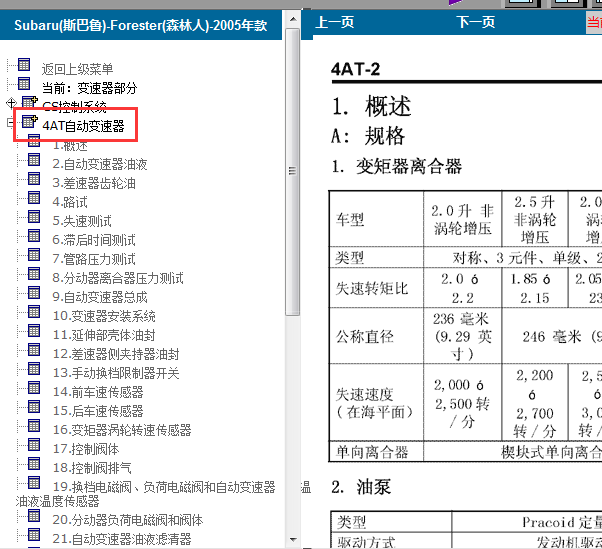Open chapter 16.变矩器涡轮转速传感器
602x549 pixels.
(x=122, y=430)
